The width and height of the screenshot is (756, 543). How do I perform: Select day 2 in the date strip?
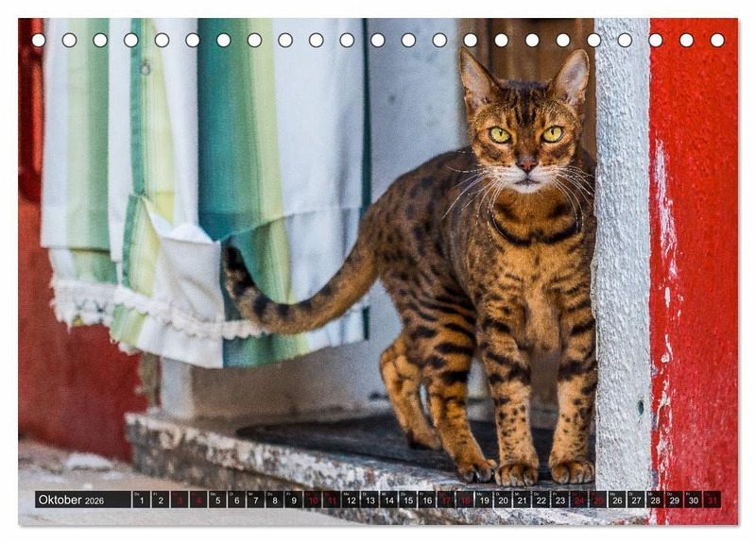tap(161, 500)
